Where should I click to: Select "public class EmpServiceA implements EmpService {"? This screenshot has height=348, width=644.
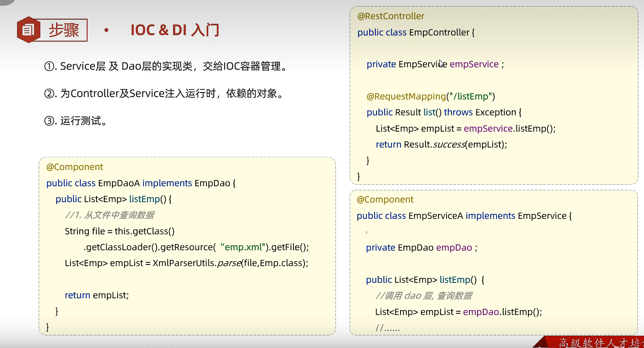click(x=464, y=216)
